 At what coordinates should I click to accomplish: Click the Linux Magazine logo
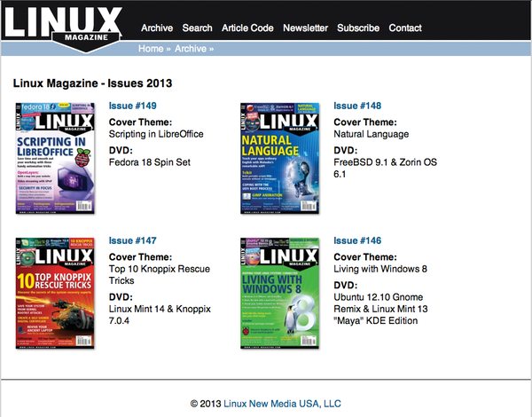[x=68, y=26]
